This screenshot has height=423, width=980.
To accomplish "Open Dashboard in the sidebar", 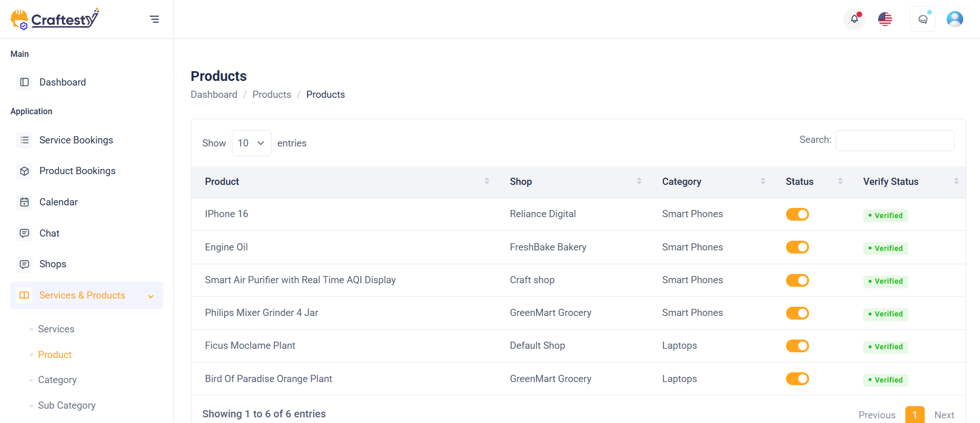I will (x=62, y=82).
